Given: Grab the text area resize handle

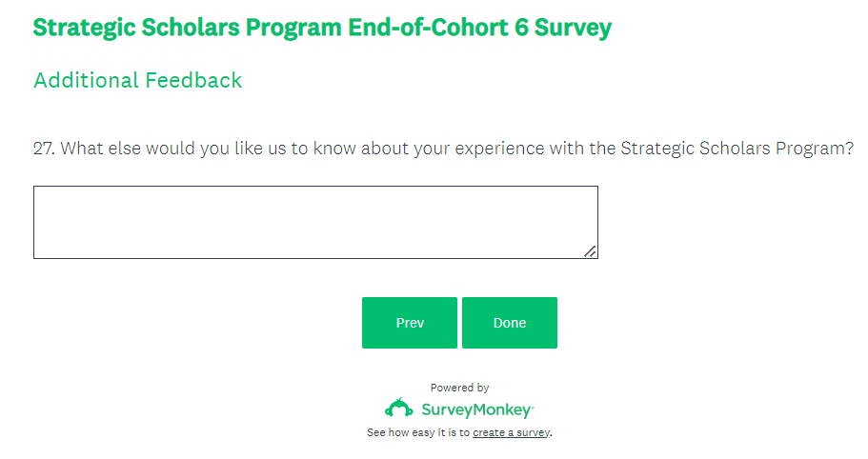Looking at the screenshot, I should 590,251.
